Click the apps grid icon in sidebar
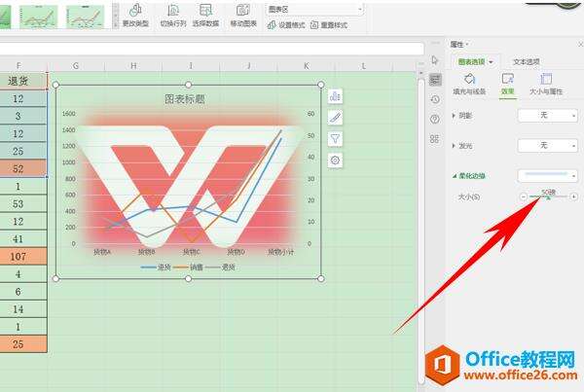 (x=435, y=139)
